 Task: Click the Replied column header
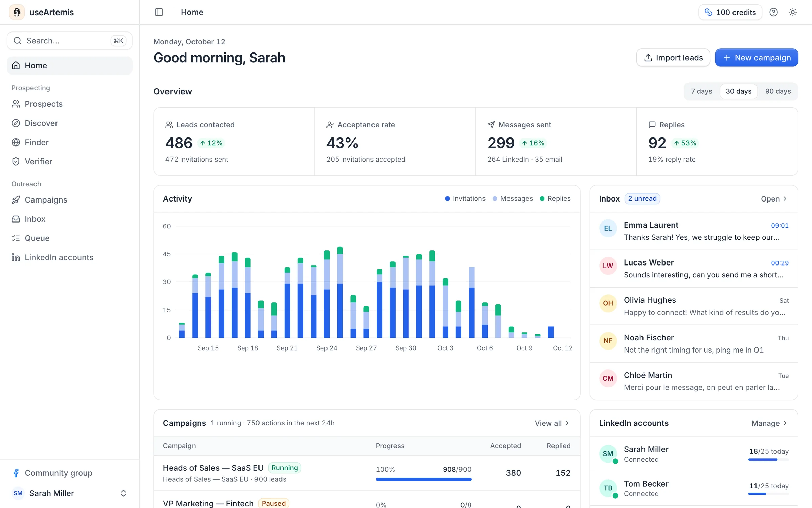coord(559,446)
